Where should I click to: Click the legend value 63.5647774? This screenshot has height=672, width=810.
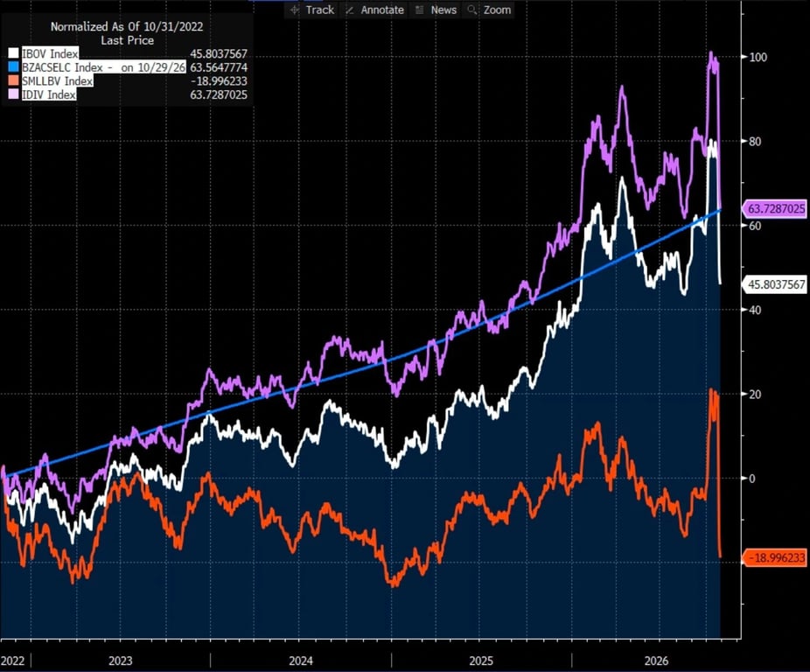click(219, 67)
